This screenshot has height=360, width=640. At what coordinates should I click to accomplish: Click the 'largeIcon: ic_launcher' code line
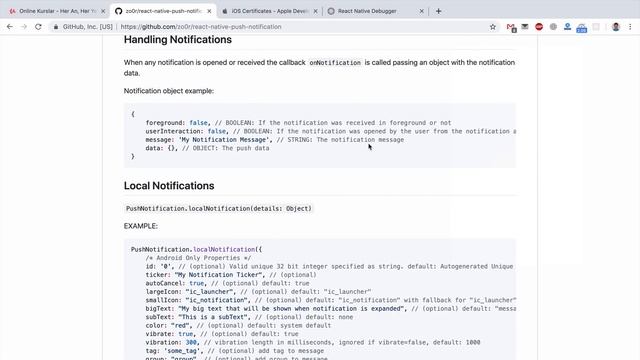click(258, 292)
